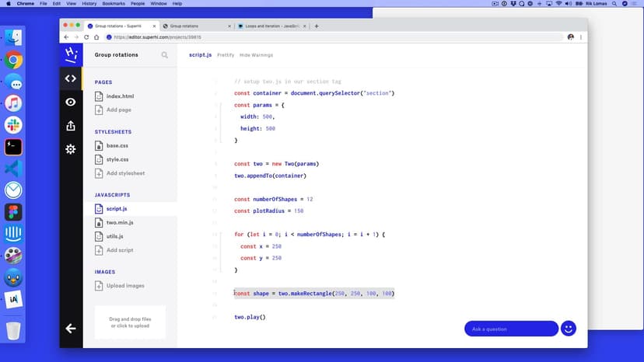The image size is (644, 362).
Task: Click the share/export icon in sidebar
Action: (71, 125)
